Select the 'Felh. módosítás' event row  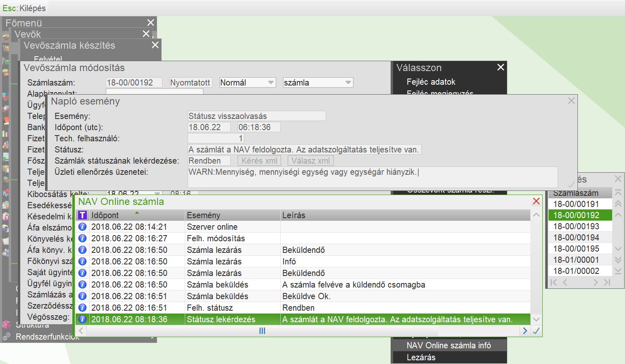click(x=303, y=238)
